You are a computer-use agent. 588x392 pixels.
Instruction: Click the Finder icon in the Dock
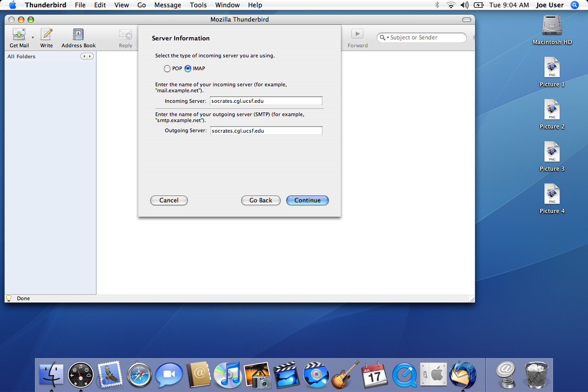pos(51,375)
